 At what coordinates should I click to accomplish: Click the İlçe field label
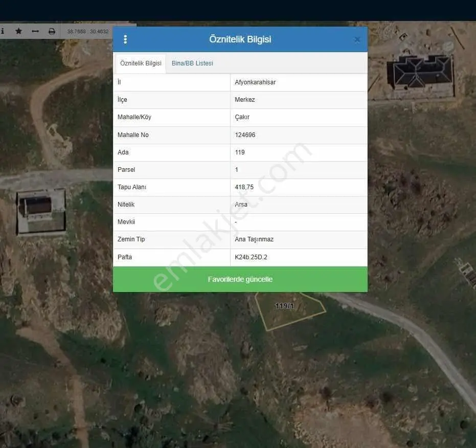coord(122,100)
